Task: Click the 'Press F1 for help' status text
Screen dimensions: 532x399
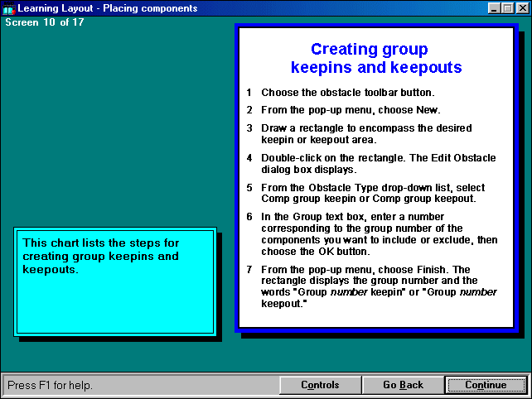Action: pos(51,385)
